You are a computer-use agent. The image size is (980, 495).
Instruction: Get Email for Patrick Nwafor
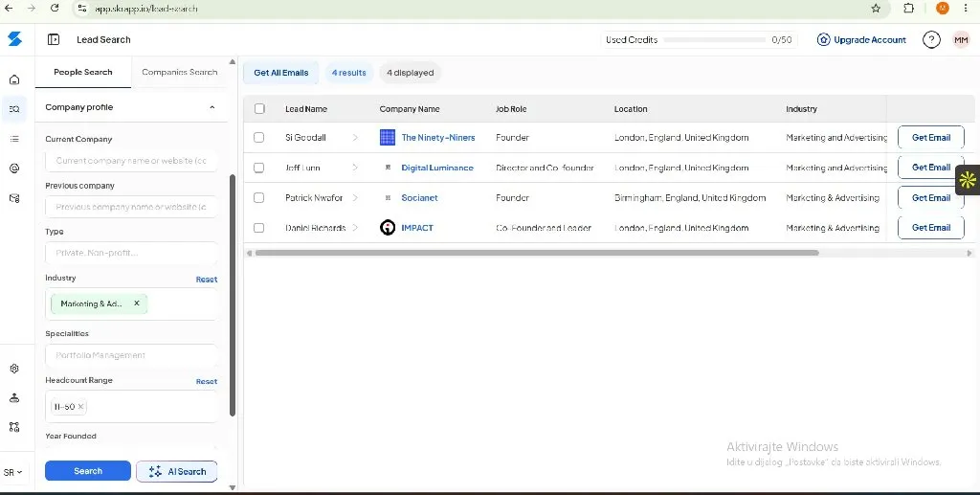pyautogui.click(x=930, y=197)
